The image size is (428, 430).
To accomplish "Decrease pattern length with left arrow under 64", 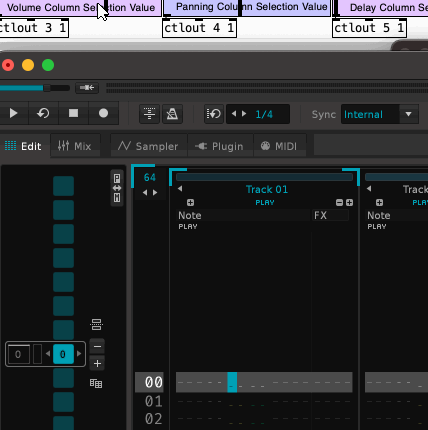I will tap(145, 192).
